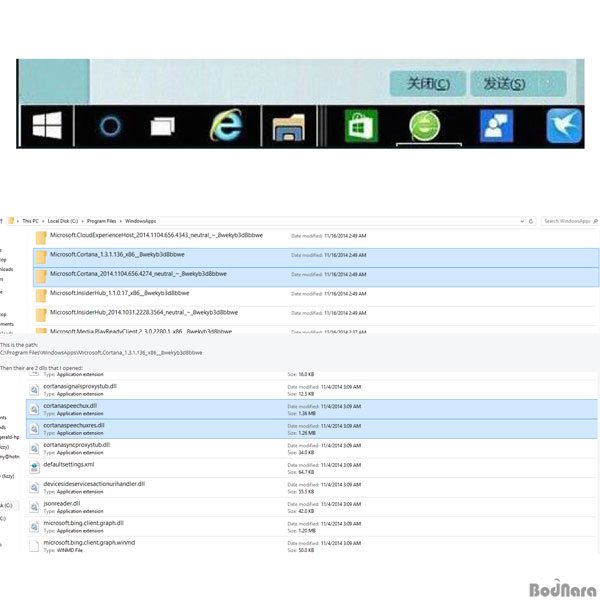This screenshot has width=600, height=600.
Task: Click the microsoft.bing.client.graph.dll file icon
Action: (34, 526)
